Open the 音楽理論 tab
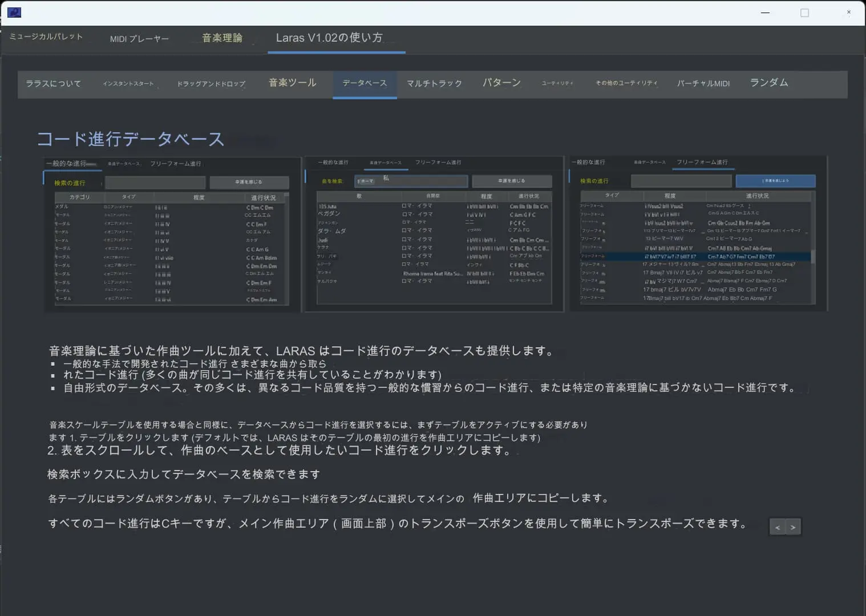This screenshot has height=616, width=866. (x=222, y=38)
